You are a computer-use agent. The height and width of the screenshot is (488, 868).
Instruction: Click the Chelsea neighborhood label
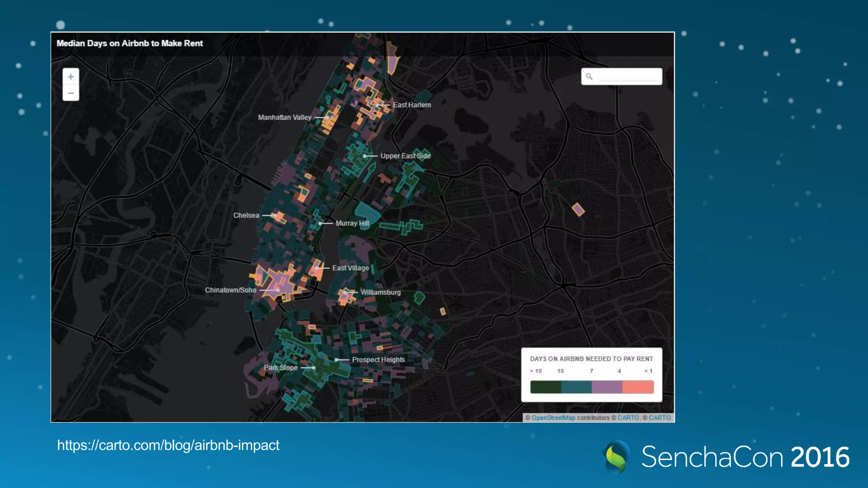246,215
